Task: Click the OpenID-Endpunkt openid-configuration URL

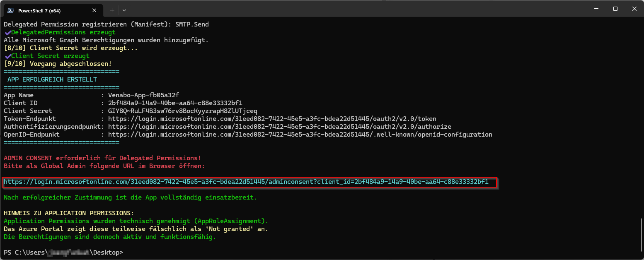Action: (300, 135)
